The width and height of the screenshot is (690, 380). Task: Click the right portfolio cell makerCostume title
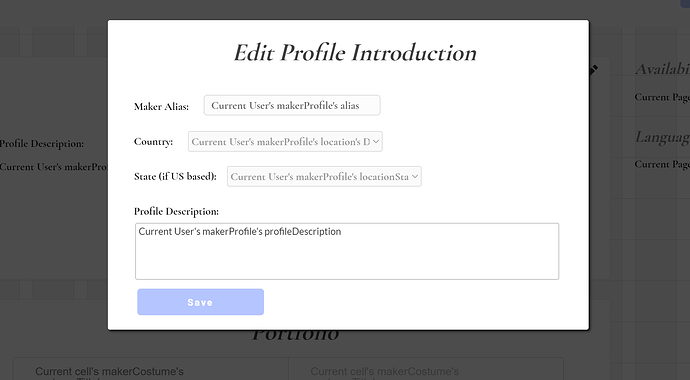pyautogui.click(x=385, y=373)
